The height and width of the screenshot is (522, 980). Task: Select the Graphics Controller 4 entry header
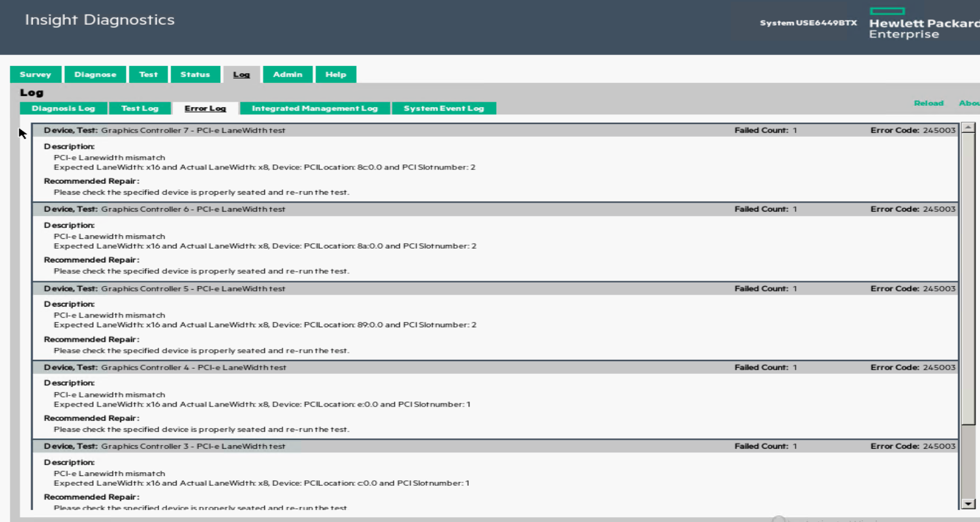pos(495,367)
